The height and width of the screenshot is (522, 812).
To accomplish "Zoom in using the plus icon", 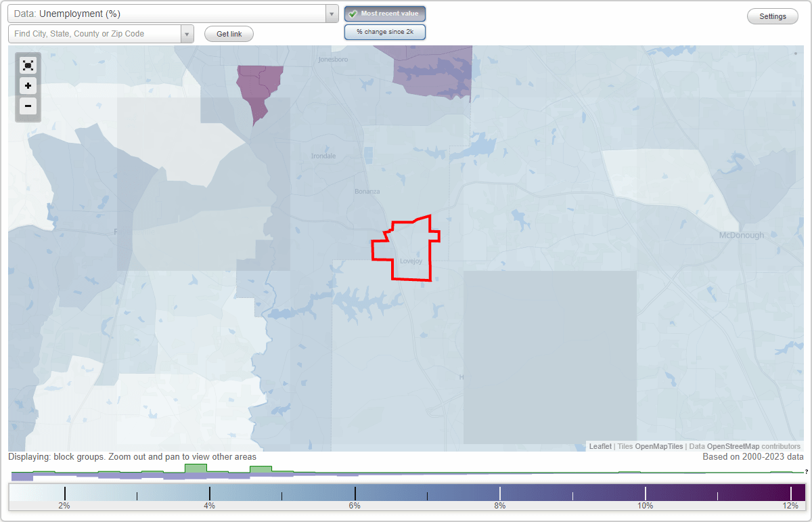I will pos(28,85).
